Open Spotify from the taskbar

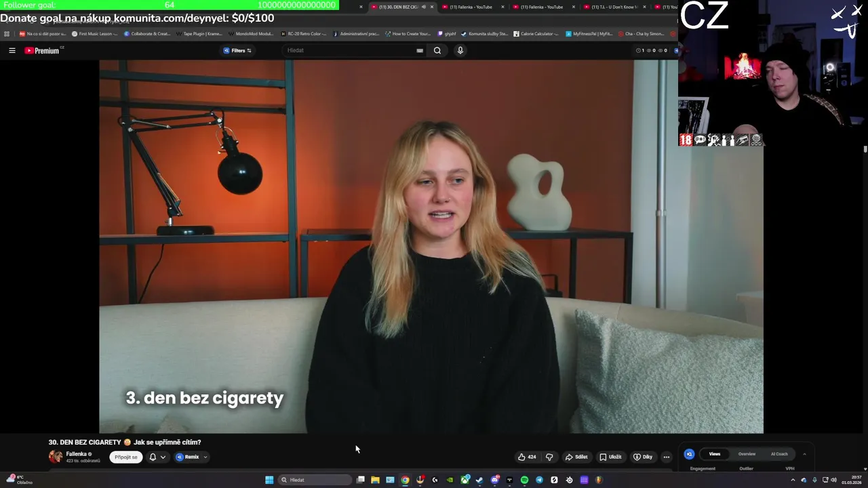pyautogui.click(x=524, y=480)
